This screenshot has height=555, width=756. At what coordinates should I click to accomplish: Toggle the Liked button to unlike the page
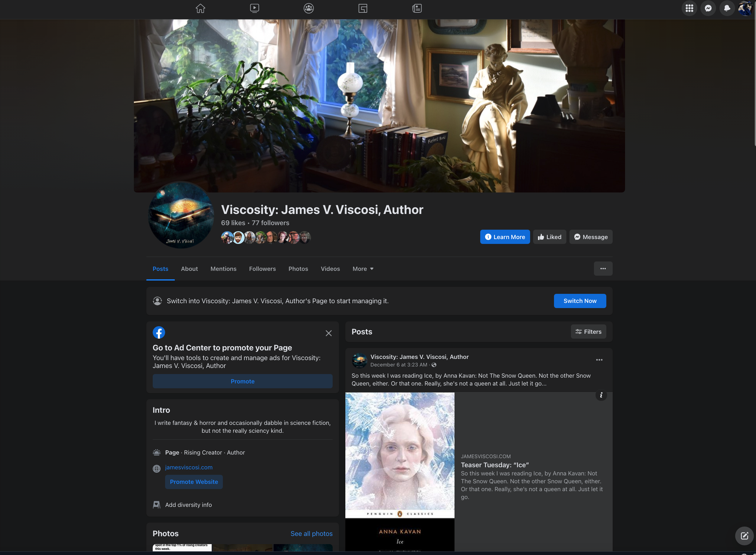point(549,237)
